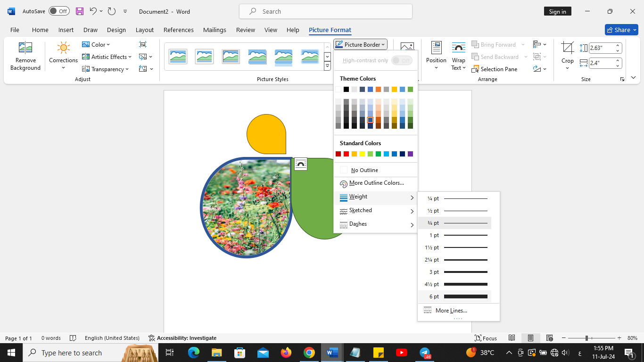
Task: Increase shape width with up stepper
Action: tap(618, 60)
